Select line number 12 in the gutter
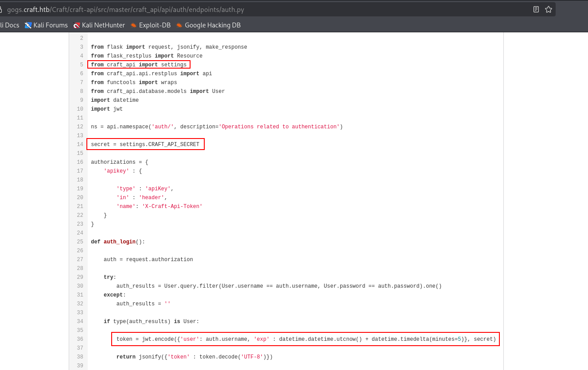The width and height of the screenshot is (588, 370). point(80,127)
